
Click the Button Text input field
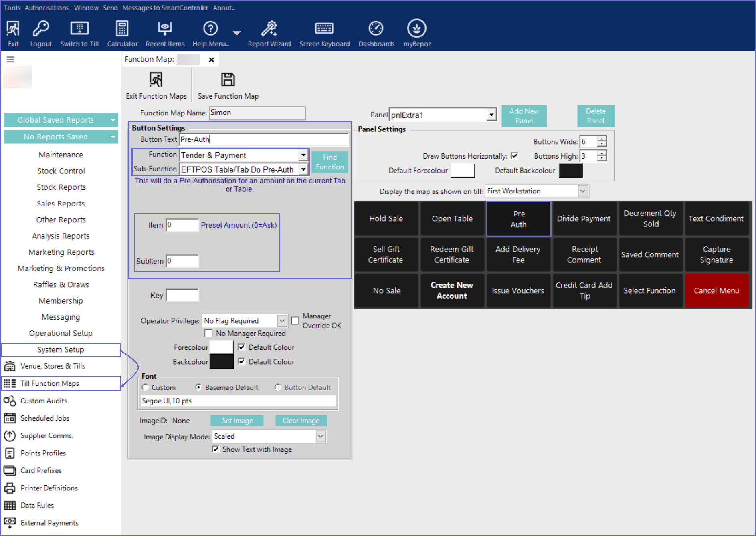point(263,139)
